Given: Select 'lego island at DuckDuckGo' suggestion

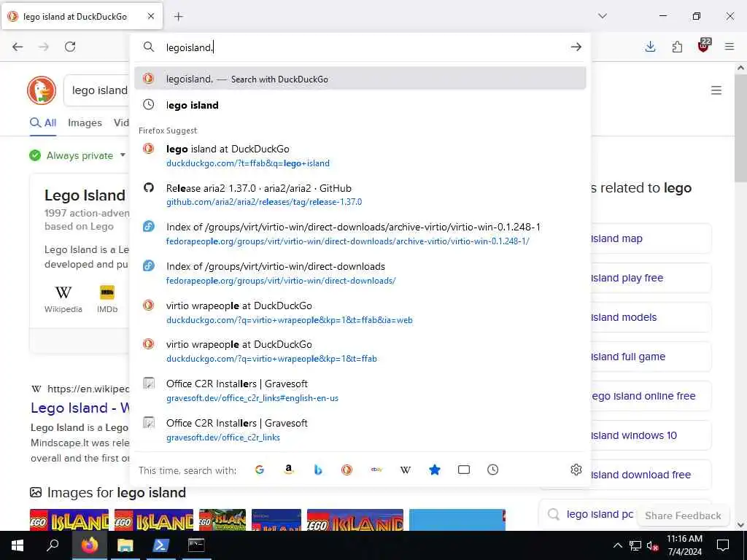Looking at the screenshot, I should pyautogui.click(x=360, y=156).
